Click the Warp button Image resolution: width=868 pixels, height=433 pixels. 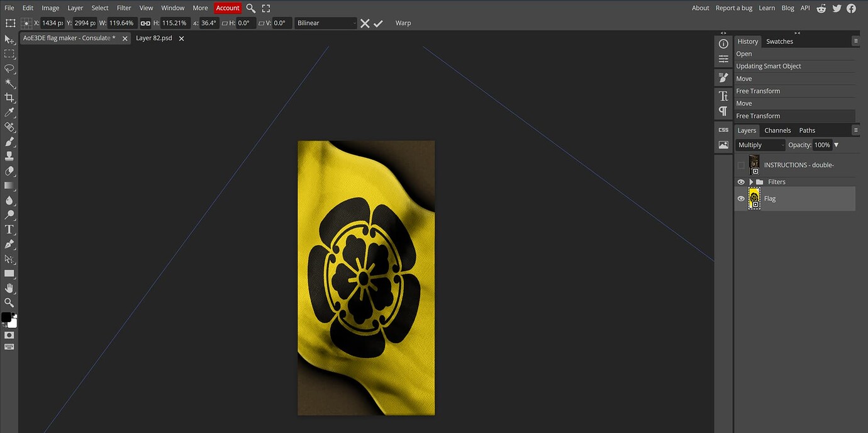pyautogui.click(x=403, y=23)
